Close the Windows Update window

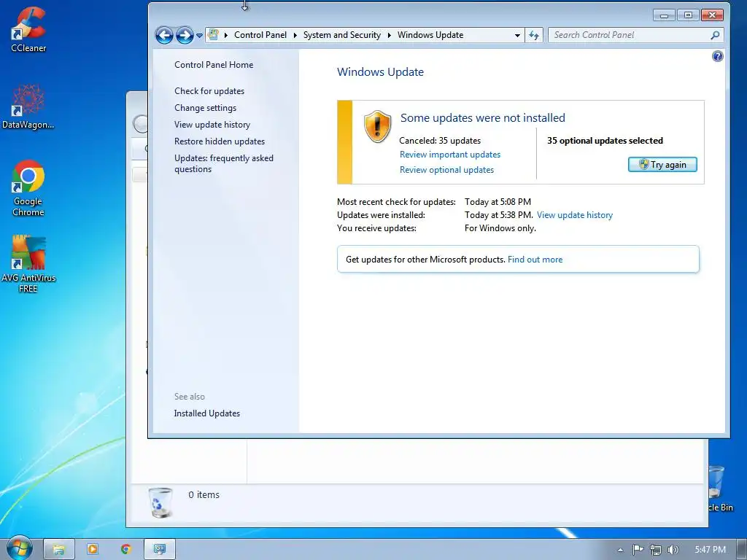click(712, 15)
